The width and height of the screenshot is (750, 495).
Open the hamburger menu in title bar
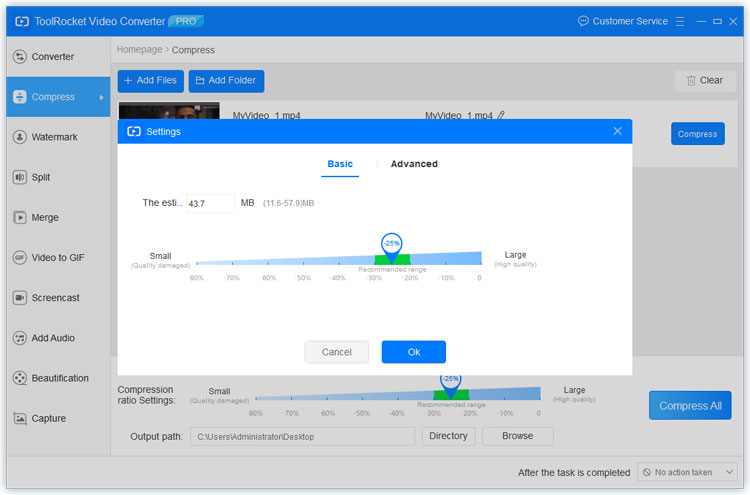coord(680,22)
